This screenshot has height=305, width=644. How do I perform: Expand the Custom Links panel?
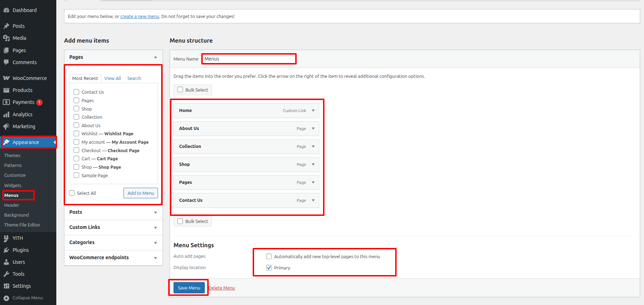click(155, 228)
